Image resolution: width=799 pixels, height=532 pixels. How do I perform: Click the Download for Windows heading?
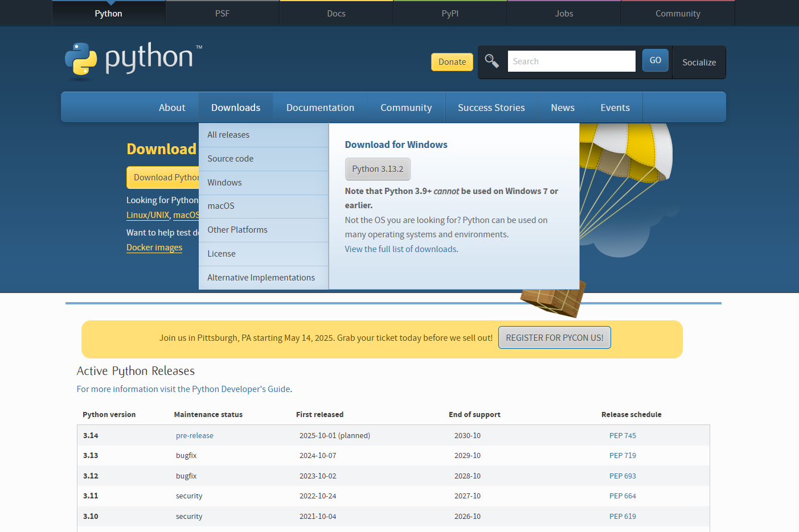pos(396,145)
